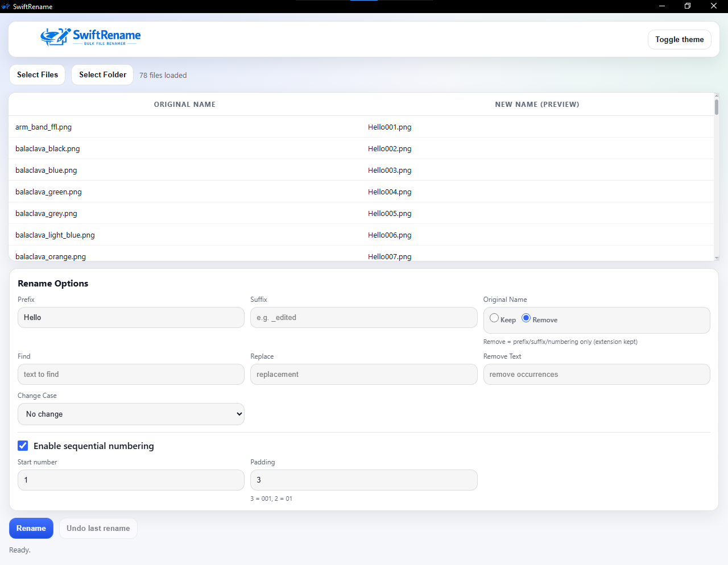Click Undo last rename
728x565 pixels.
click(x=98, y=528)
